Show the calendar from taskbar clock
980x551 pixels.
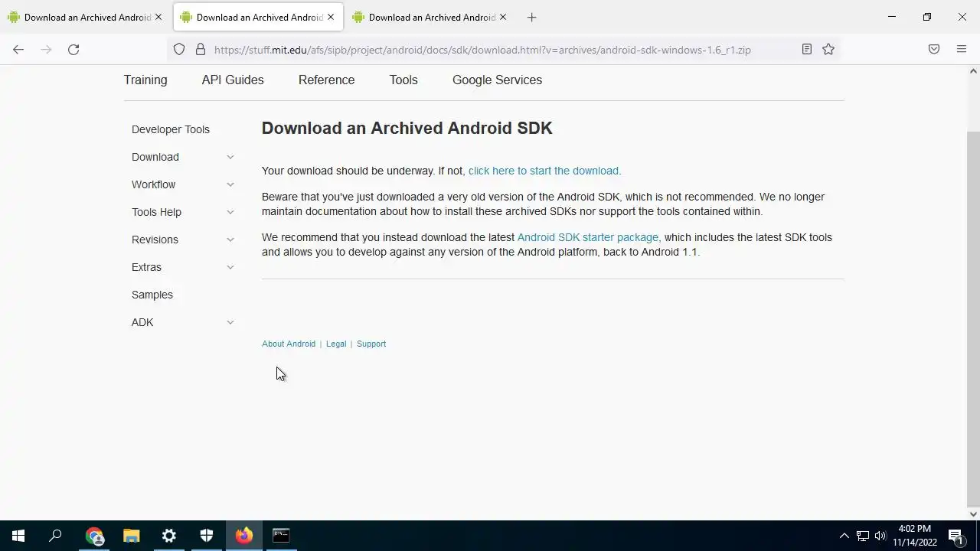(x=915, y=536)
